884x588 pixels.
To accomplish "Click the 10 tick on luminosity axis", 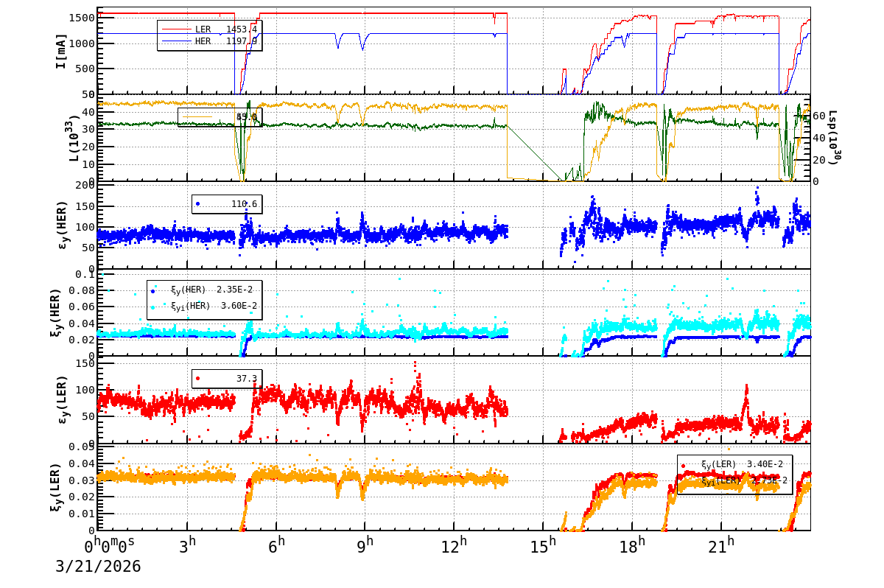I will pyautogui.click(x=90, y=164).
